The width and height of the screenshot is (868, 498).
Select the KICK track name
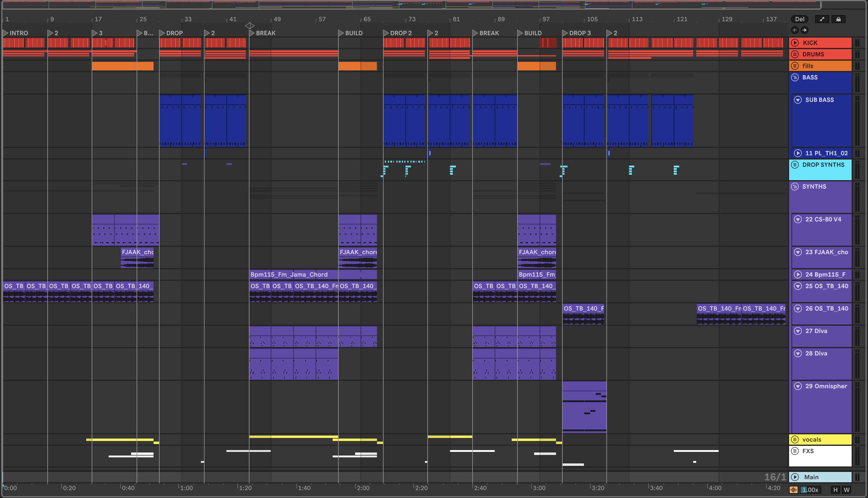pyautogui.click(x=810, y=43)
